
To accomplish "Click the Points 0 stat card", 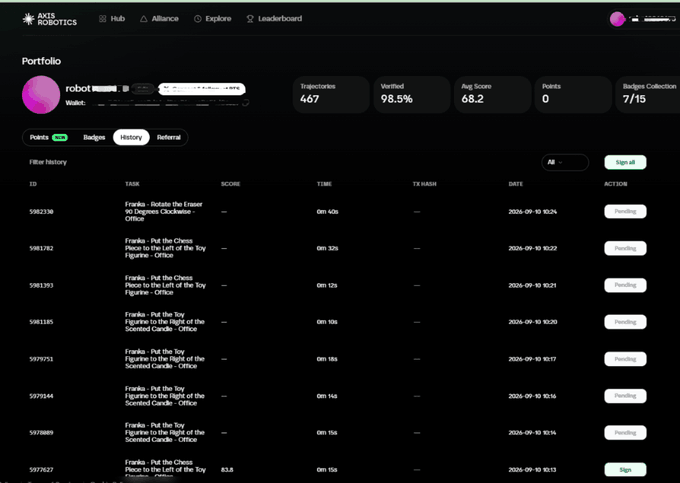I will click(x=573, y=95).
